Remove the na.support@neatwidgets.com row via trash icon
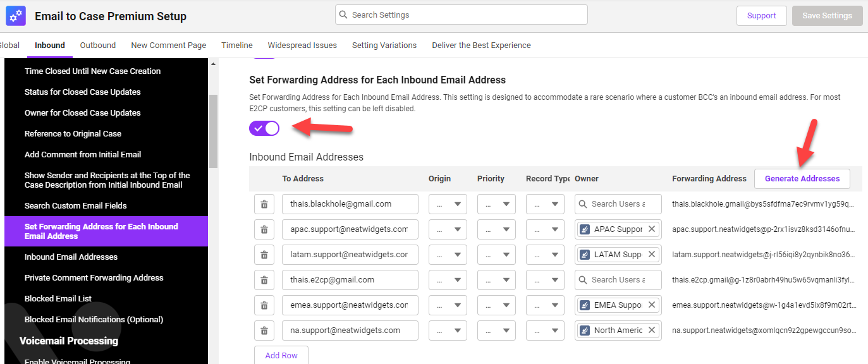This screenshot has width=868, height=364. (264, 331)
